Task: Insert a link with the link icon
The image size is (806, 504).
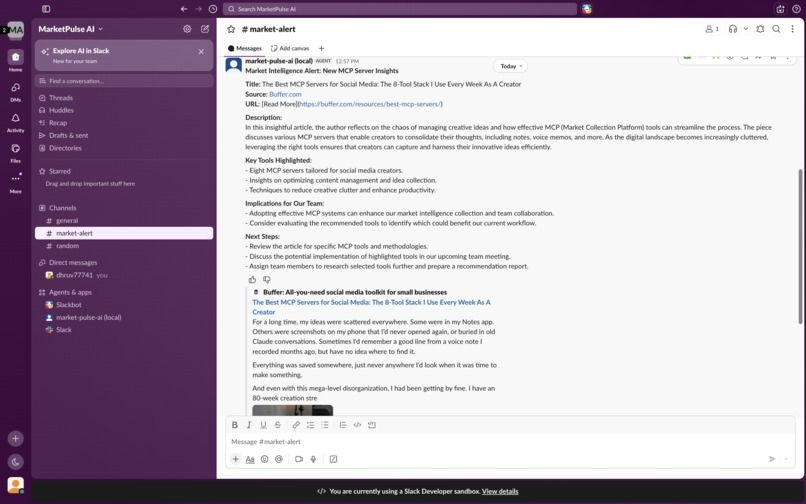Action: [x=296, y=425]
